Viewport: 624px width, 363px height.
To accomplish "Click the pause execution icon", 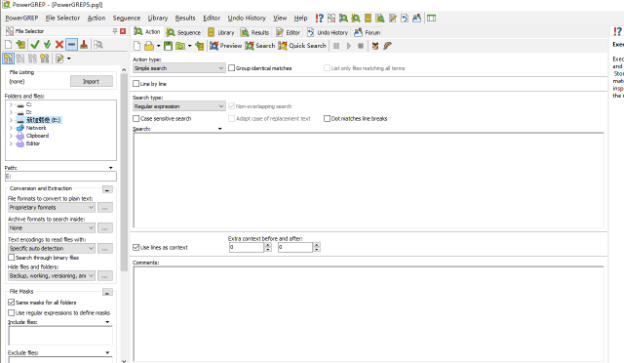I will [336, 46].
